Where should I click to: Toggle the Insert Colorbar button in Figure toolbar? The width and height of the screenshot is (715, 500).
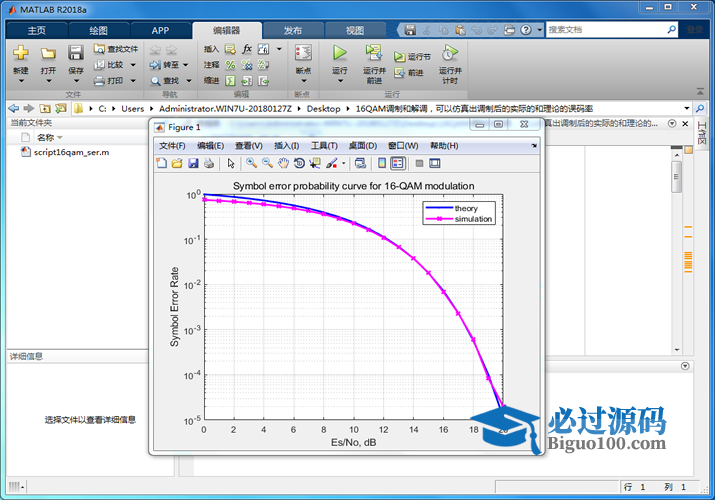(381, 163)
